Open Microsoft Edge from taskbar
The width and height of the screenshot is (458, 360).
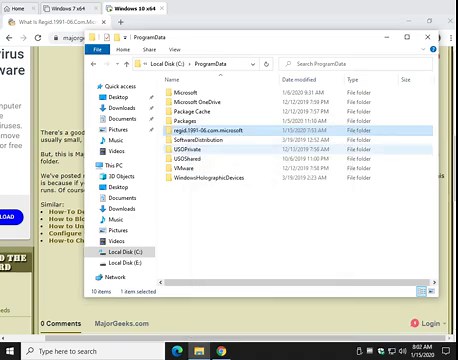(x=177, y=351)
